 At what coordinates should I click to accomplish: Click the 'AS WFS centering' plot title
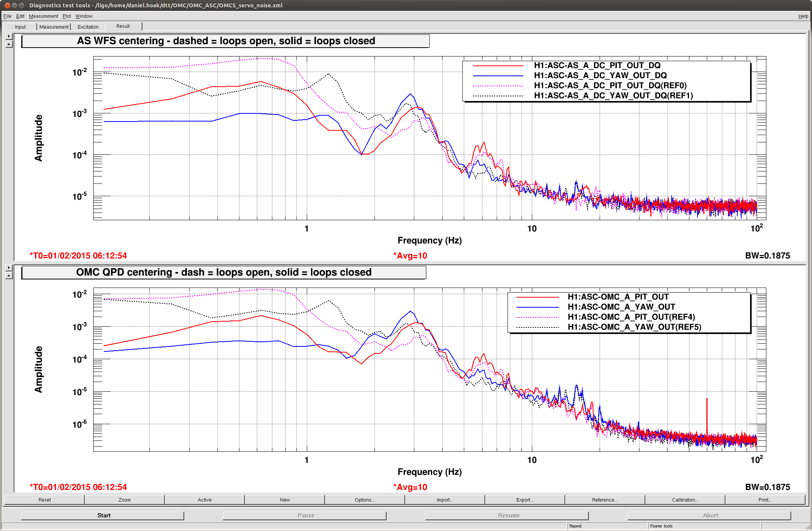(x=226, y=41)
